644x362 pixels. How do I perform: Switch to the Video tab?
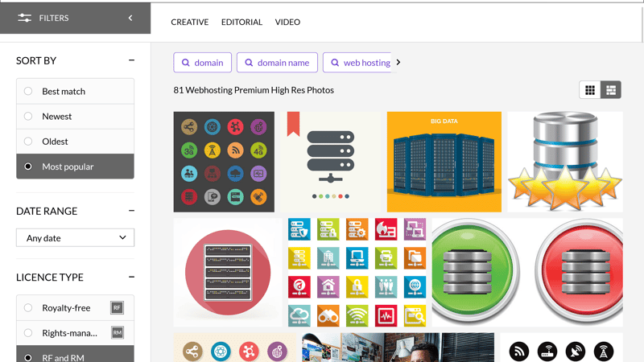287,23
